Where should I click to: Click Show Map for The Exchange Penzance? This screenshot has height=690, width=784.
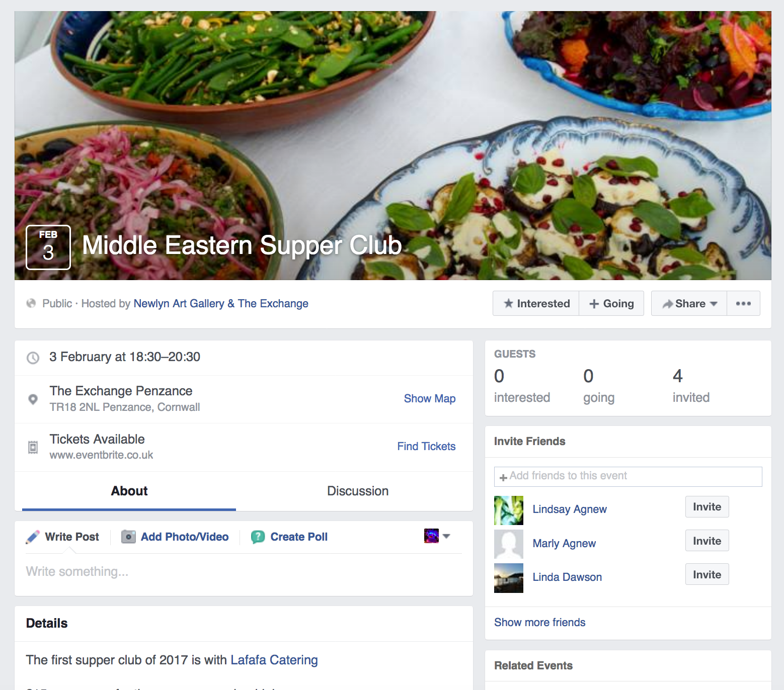point(429,399)
